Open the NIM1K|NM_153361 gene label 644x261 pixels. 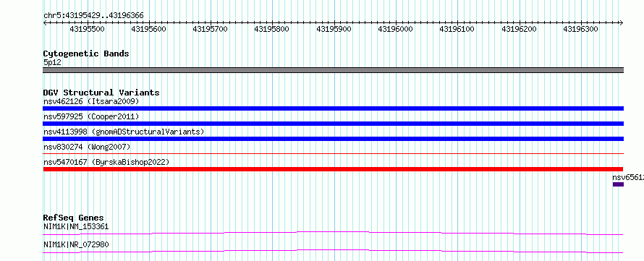pyautogui.click(x=76, y=226)
